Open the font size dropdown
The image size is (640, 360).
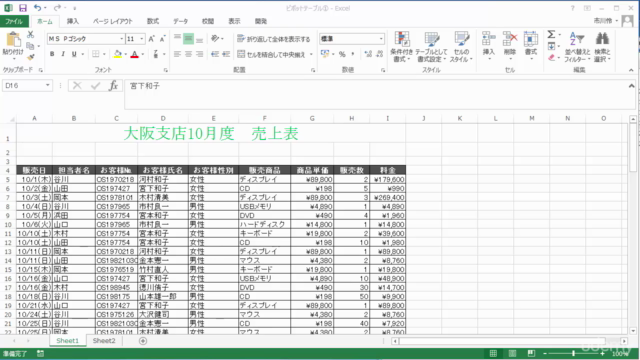(142, 39)
